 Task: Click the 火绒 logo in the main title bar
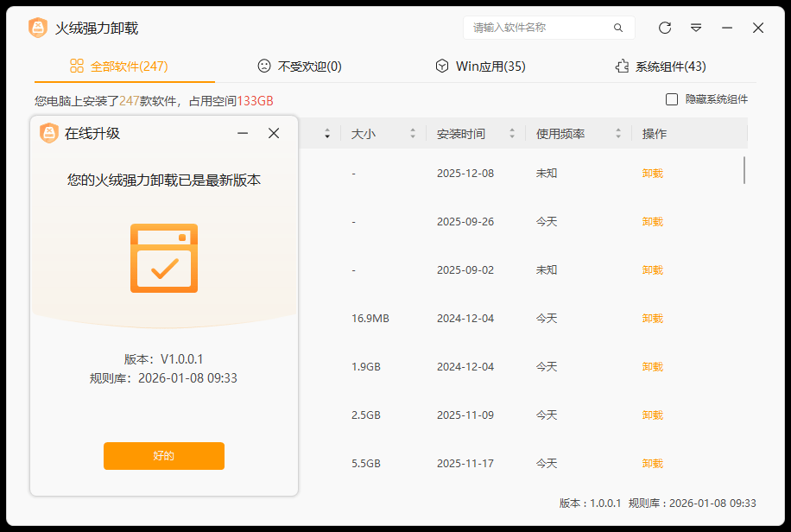coord(36,27)
